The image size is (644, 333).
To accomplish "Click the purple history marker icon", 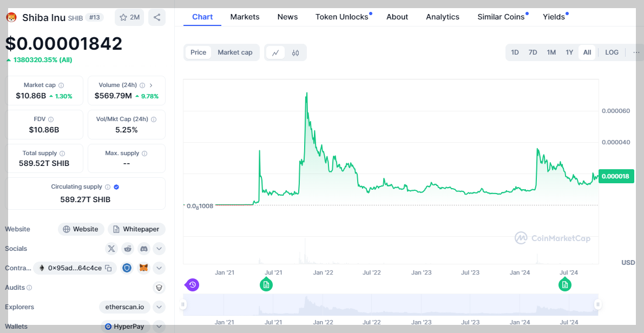I will click(x=192, y=284).
